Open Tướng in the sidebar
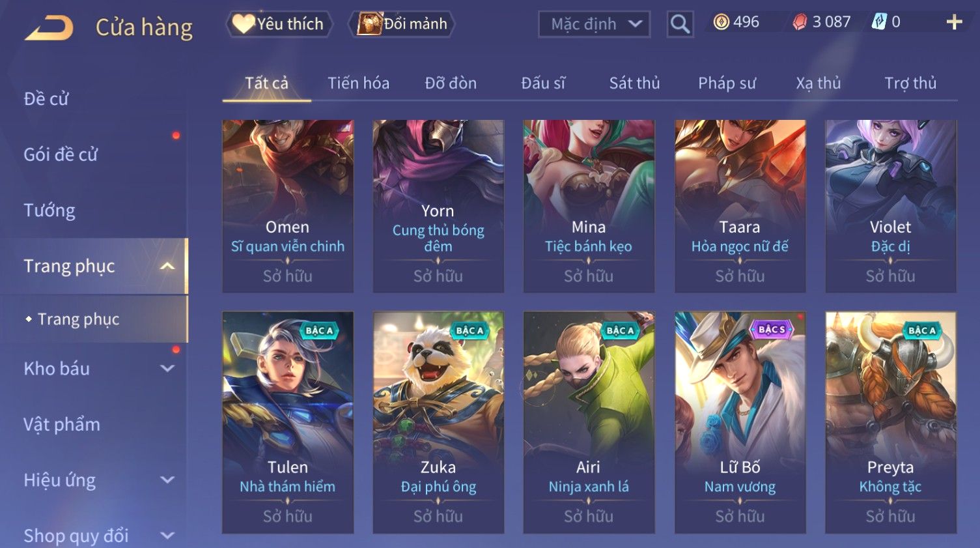This screenshot has height=548, width=980. click(x=49, y=210)
